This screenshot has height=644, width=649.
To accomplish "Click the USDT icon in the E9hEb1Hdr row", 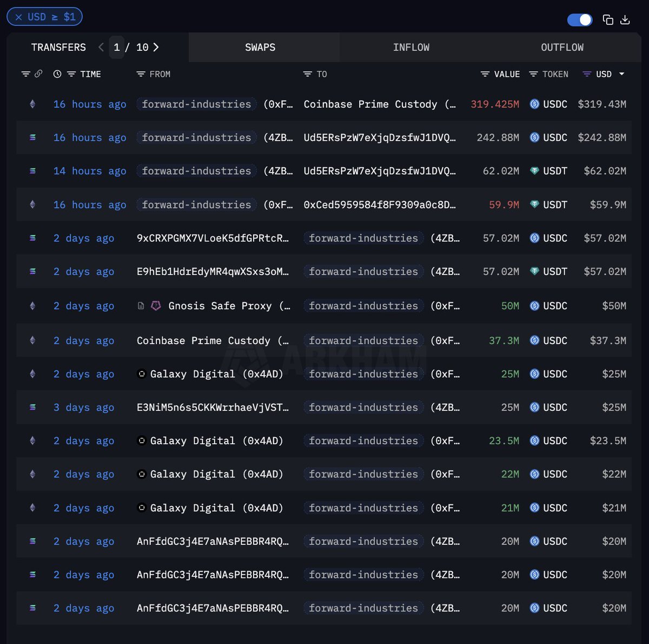I will click(x=534, y=272).
